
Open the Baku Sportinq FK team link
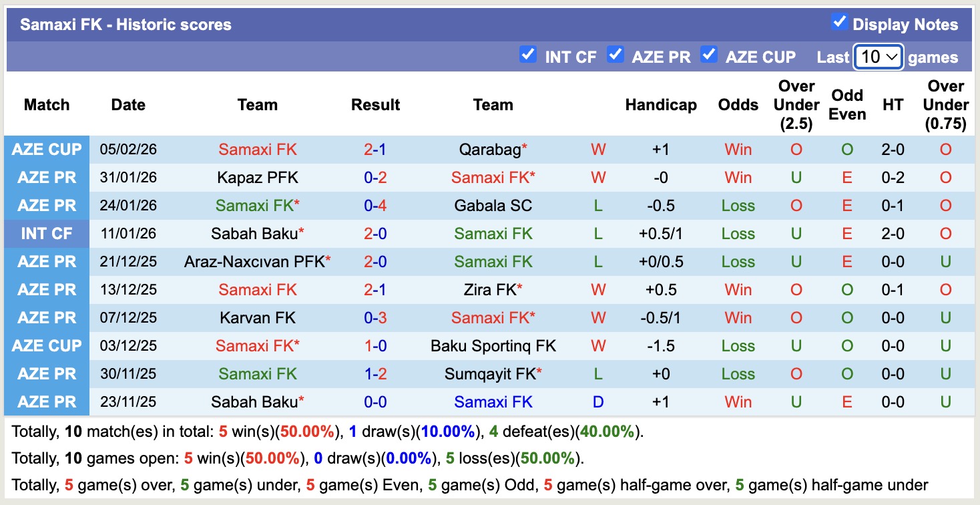493,346
